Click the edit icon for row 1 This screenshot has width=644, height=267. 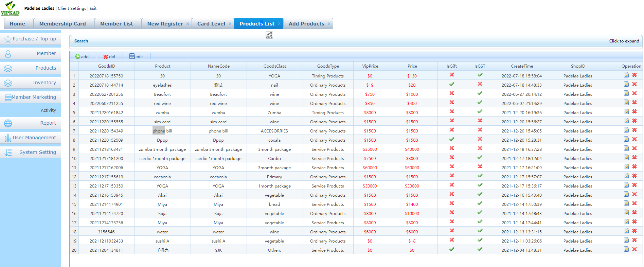(626, 75)
